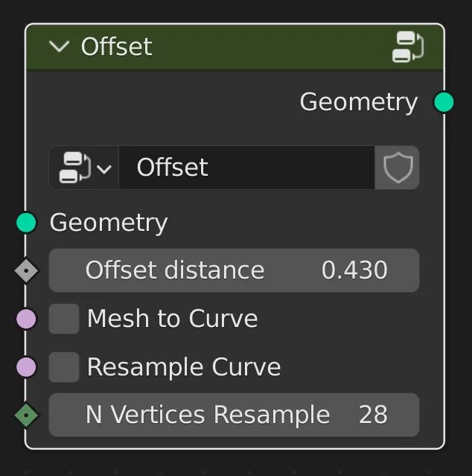Collapse the Offset node with header chevron

58,47
